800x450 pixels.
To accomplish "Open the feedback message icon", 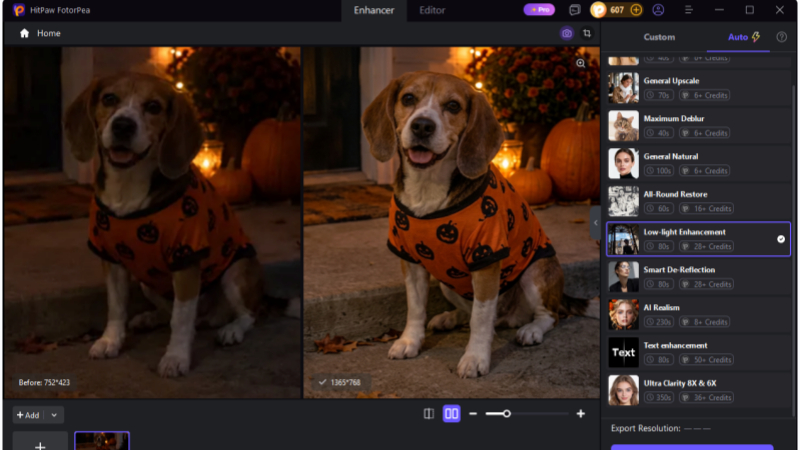I will pyautogui.click(x=574, y=10).
